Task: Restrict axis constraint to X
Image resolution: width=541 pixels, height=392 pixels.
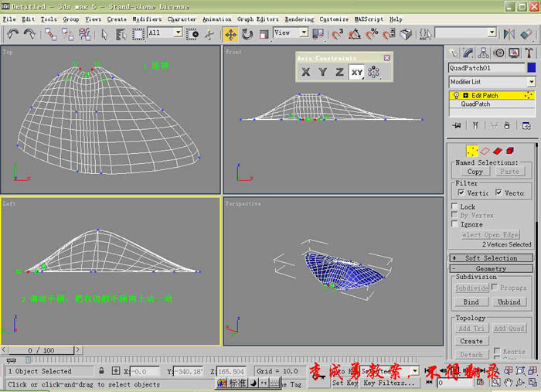Action: (306, 72)
